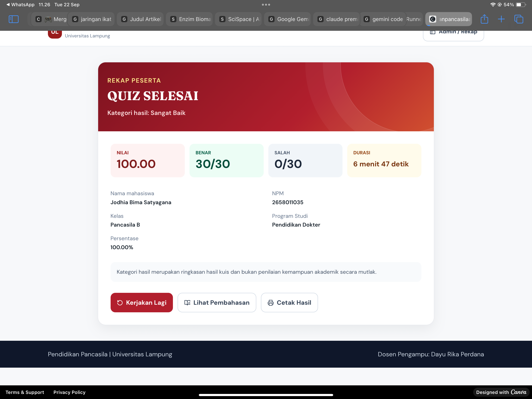This screenshot has width=532, height=399.
Task: Switch to the Judul Artikel tab
Action: coord(140,19)
